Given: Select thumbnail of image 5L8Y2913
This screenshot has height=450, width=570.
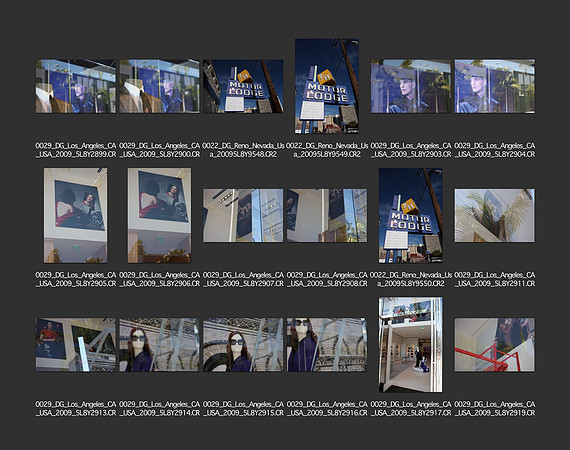Looking at the screenshot, I should (x=76, y=345).
